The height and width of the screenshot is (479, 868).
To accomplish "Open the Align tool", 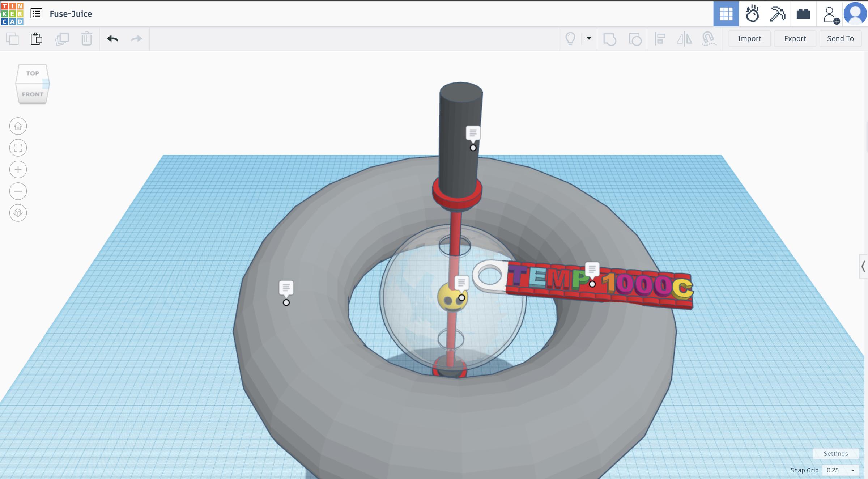I will [x=660, y=39].
